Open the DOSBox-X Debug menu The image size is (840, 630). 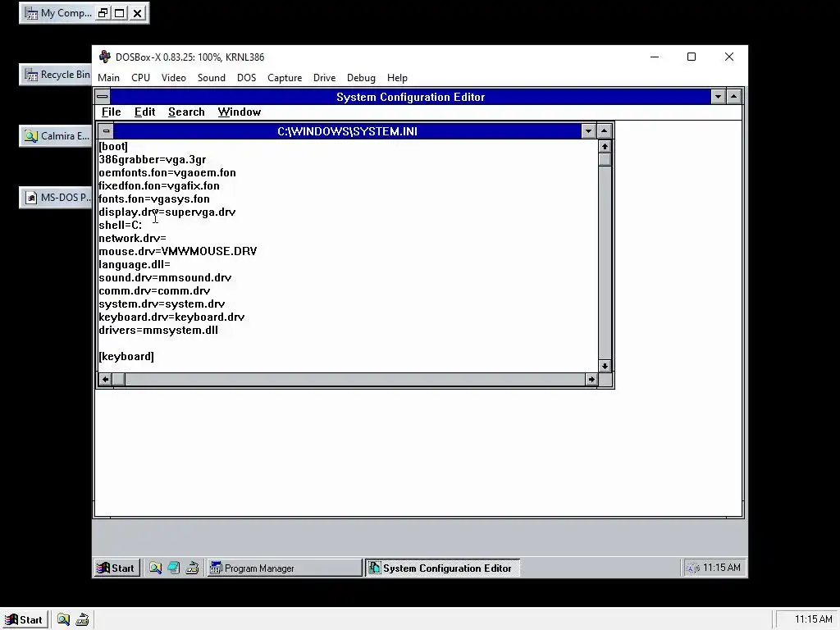(x=361, y=78)
